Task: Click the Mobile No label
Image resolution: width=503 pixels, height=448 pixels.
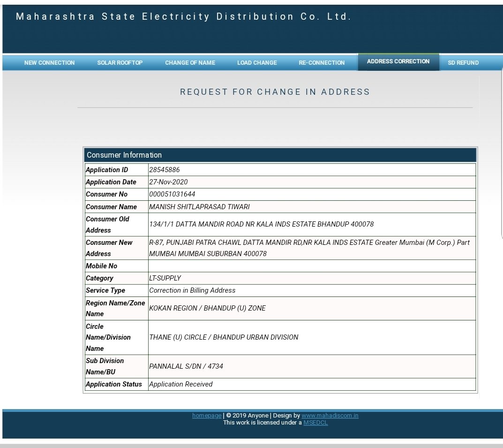Action: (101, 266)
